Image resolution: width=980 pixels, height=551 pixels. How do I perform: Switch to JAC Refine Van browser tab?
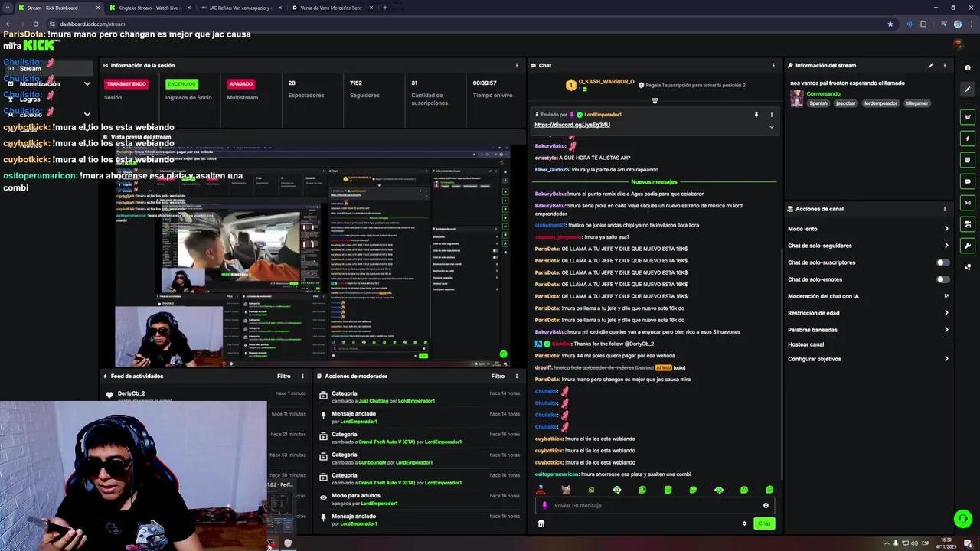[241, 8]
